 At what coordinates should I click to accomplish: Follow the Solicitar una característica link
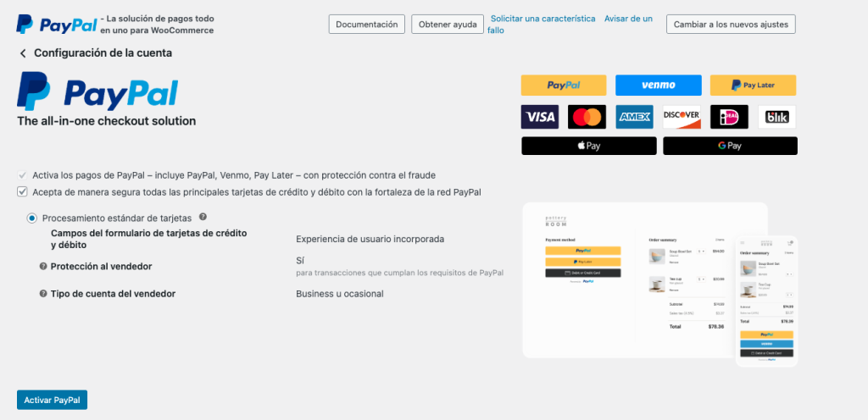tap(542, 19)
